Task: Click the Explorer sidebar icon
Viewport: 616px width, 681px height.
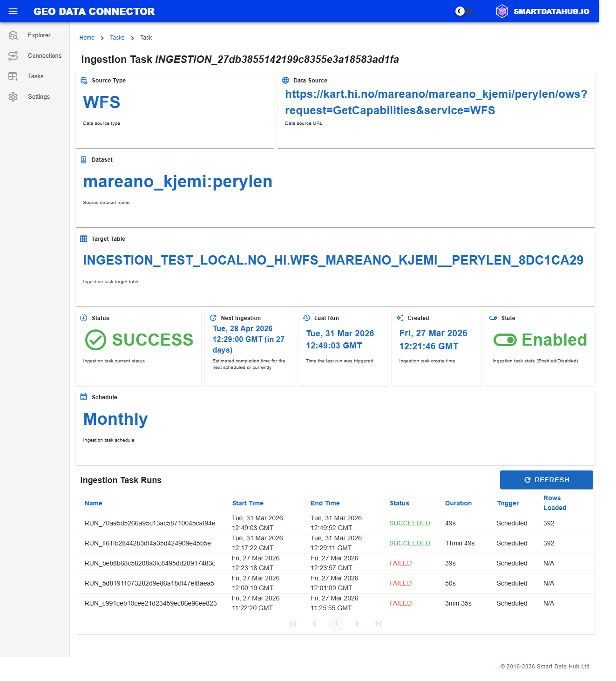Action: point(13,35)
